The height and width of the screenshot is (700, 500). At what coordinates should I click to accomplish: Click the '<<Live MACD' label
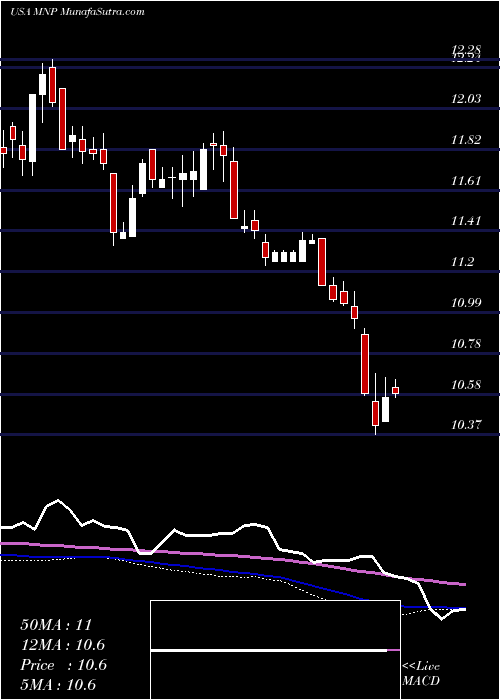(x=421, y=674)
